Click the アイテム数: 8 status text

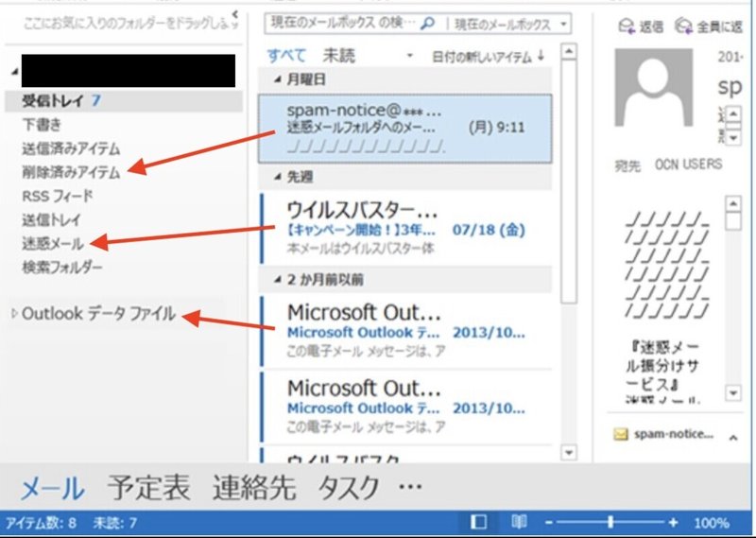(41, 523)
